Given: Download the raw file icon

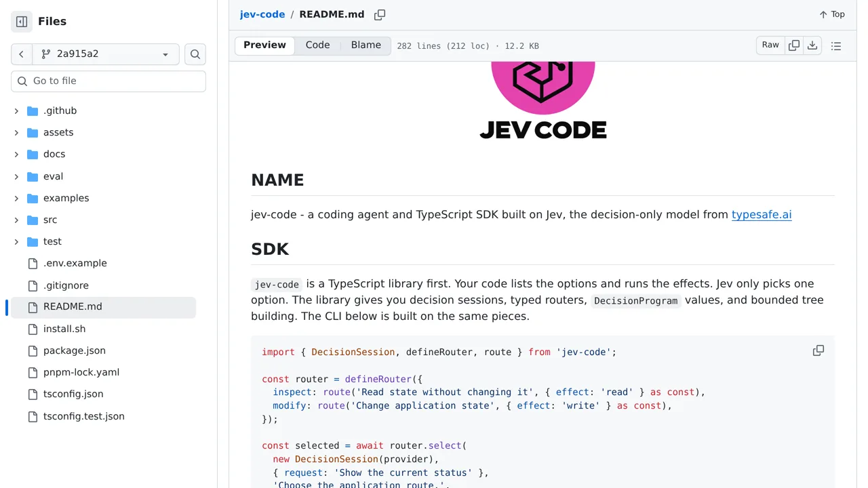Looking at the screenshot, I should pos(812,45).
